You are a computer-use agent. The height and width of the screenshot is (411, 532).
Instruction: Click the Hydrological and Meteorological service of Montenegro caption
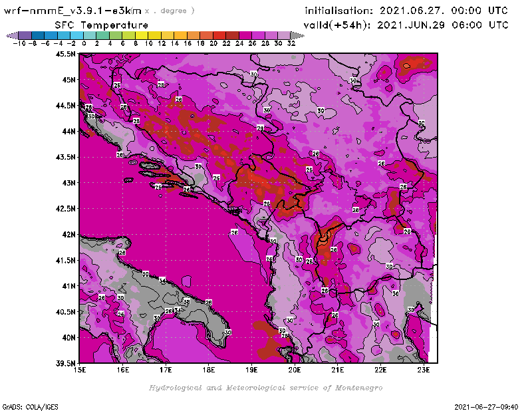click(x=265, y=388)
